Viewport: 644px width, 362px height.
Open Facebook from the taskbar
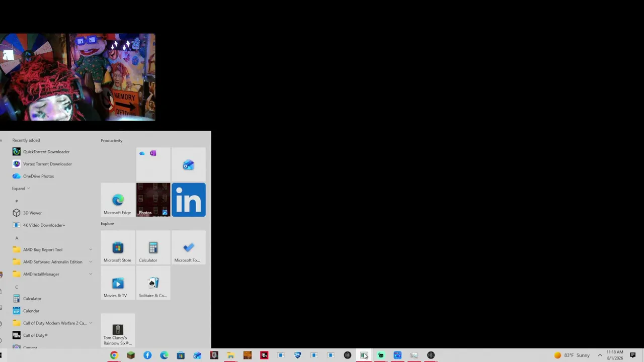click(147, 355)
